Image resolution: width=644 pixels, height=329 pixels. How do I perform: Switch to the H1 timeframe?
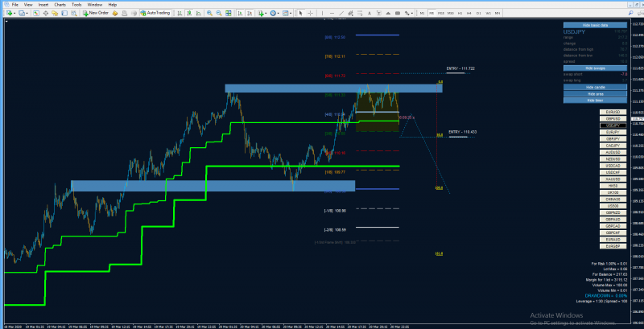coord(460,13)
